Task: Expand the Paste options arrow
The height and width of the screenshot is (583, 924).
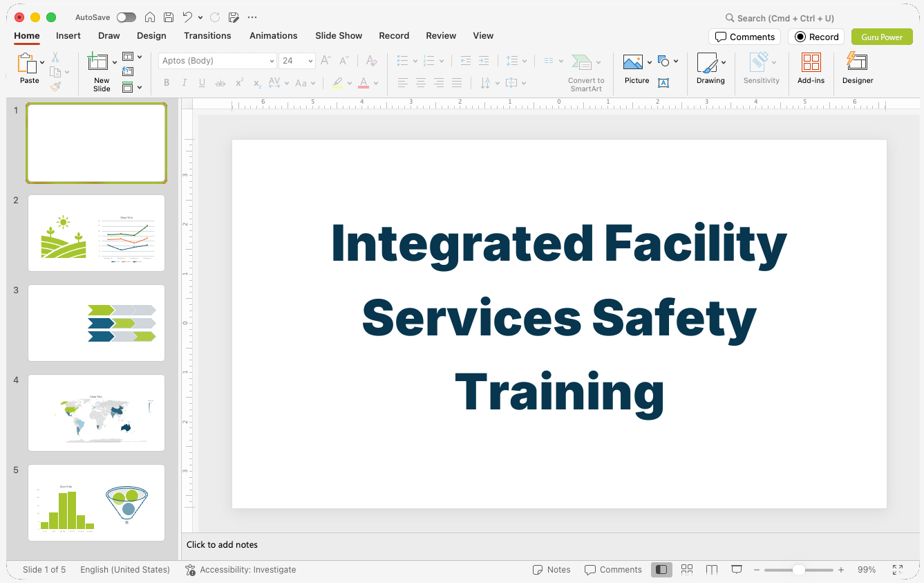Action: [43, 63]
